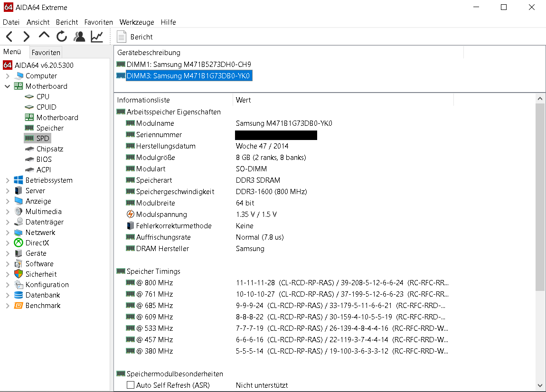Click the Server tower icon
Screen dimensions: 546x392
[x=19, y=190]
